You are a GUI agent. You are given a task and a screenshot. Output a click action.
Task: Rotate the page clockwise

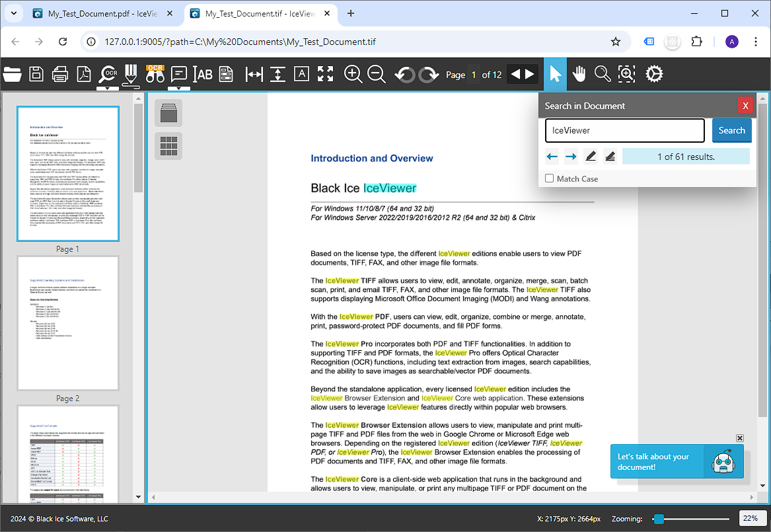[x=429, y=75]
